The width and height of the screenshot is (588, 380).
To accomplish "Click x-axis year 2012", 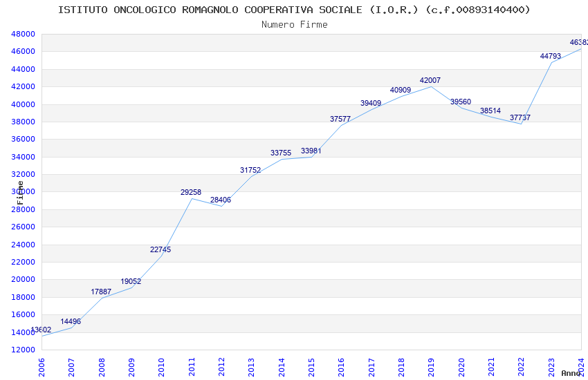I will click(x=221, y=368).
